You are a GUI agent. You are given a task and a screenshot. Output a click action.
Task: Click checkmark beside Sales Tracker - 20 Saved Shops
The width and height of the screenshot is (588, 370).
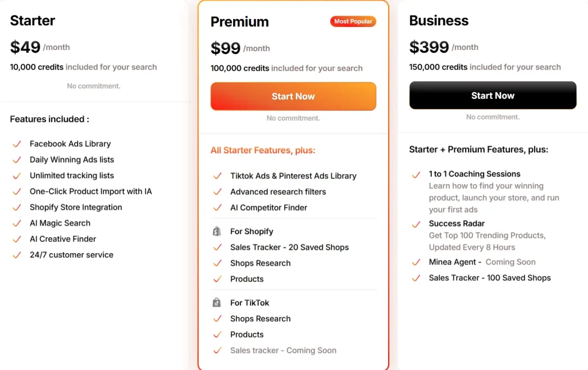[218, 247]
